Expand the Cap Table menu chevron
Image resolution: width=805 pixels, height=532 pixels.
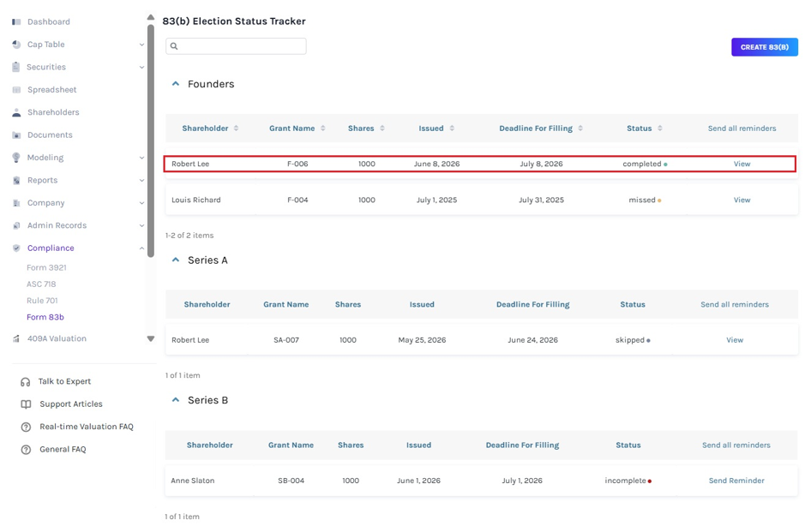pos(141,45)
